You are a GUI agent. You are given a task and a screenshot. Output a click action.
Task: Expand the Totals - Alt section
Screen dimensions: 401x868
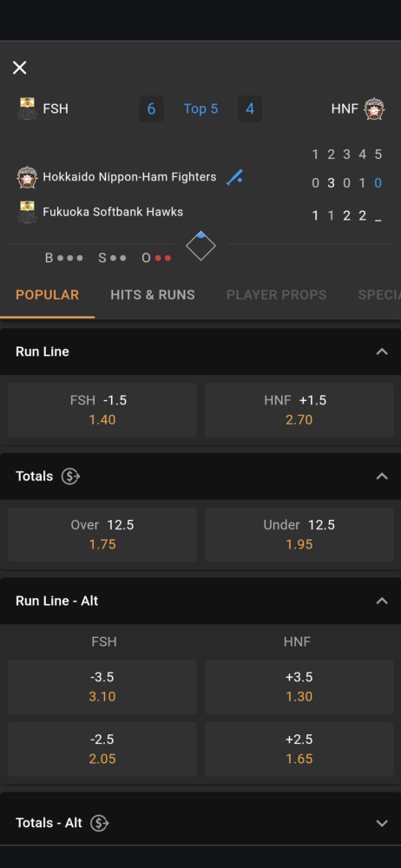coord(382,823)
